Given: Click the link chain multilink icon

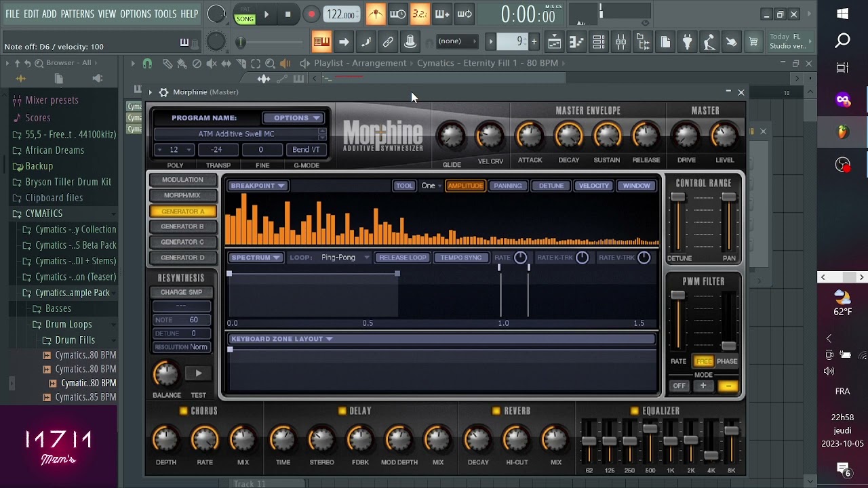Looking at the screenshot, I should pos(388,42).
